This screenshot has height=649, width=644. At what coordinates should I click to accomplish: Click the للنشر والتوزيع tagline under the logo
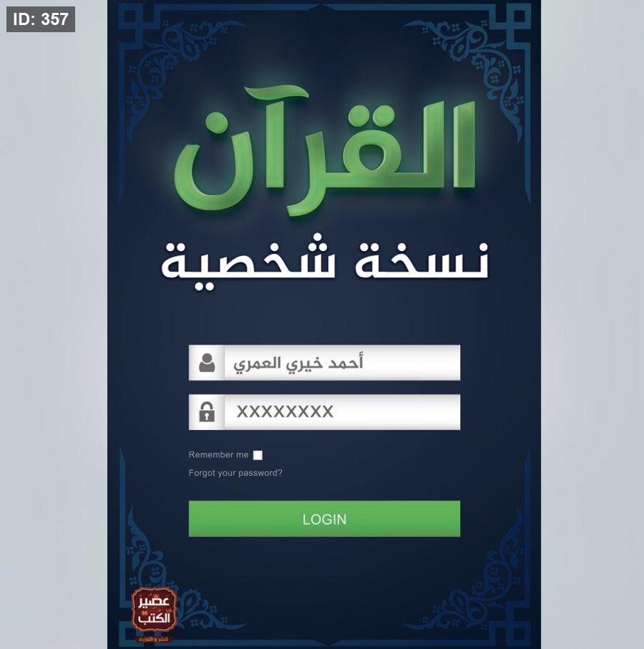[154, 639]
